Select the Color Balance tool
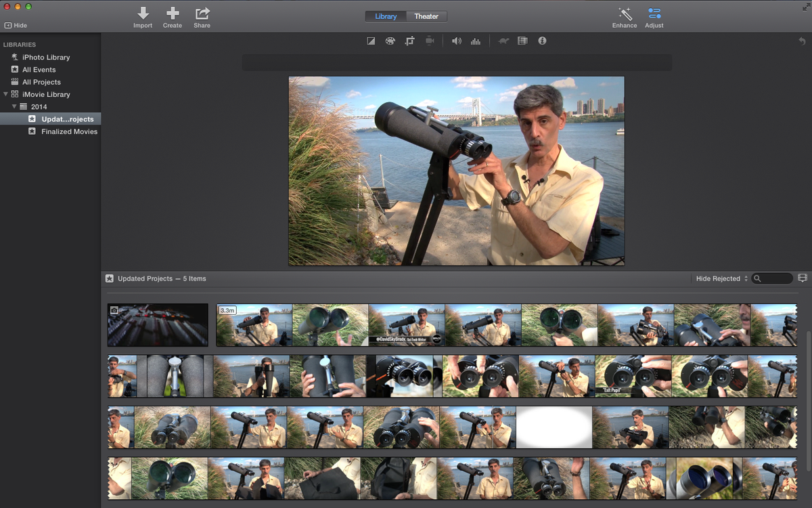 (370, 41)
